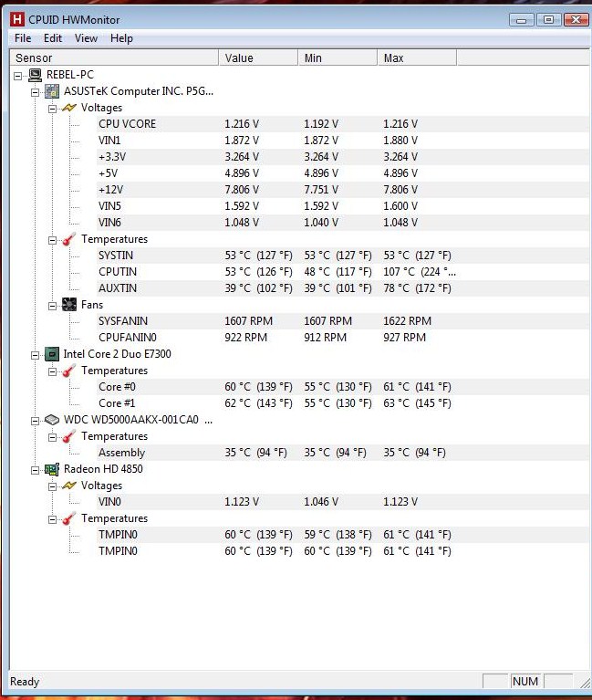Collapse the motherboard Temperatures group

(x=52, y=240)
